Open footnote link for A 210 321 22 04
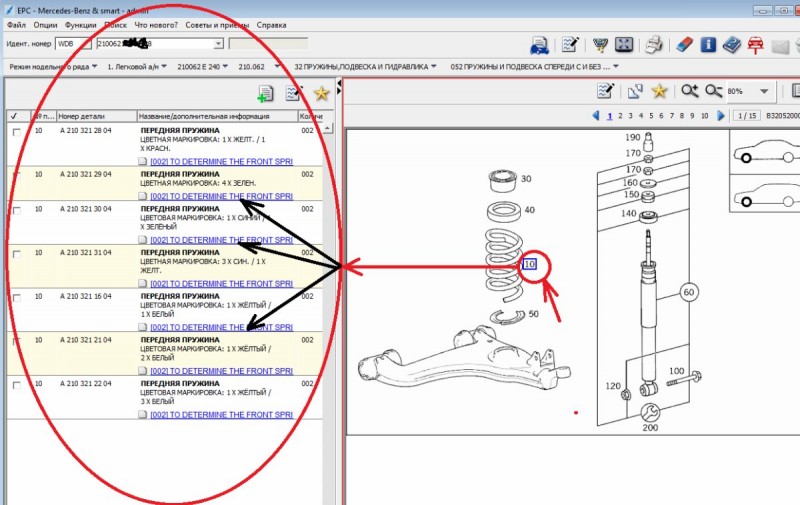The width and height of the screenshot is (800, 505). [221, 415]
